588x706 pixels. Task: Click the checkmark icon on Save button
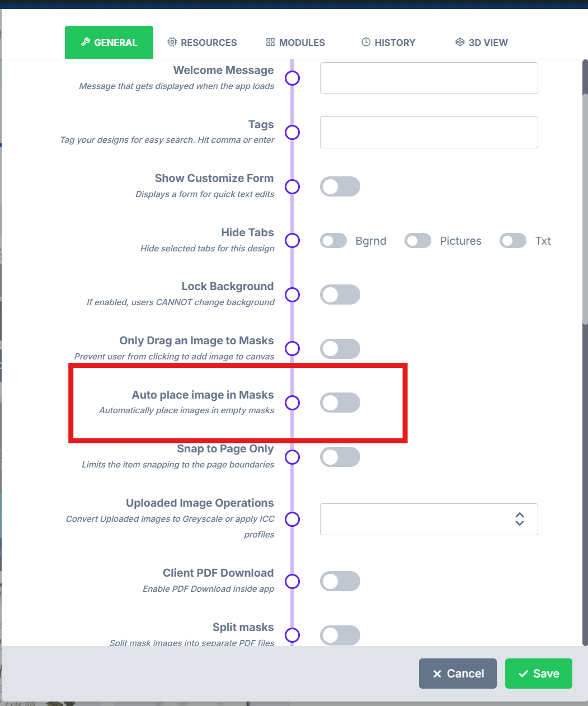click(x=524, y=674)
